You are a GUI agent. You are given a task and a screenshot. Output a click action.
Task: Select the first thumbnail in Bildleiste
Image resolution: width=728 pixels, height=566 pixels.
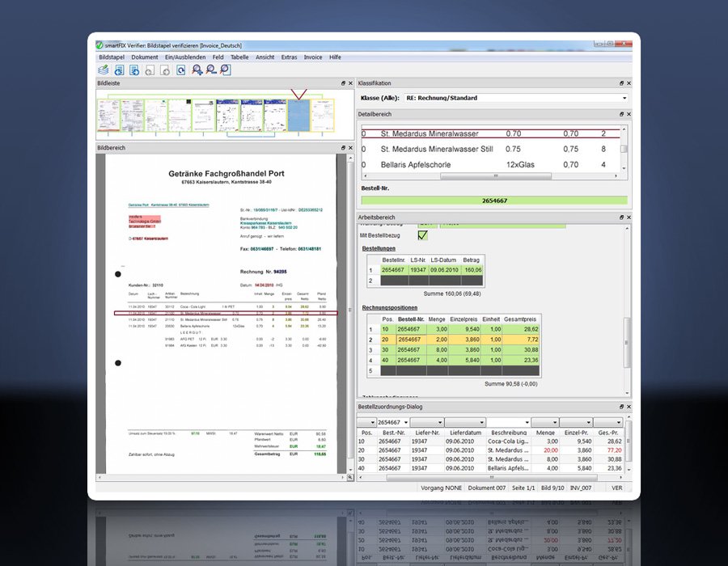click(x=108, y=116)
